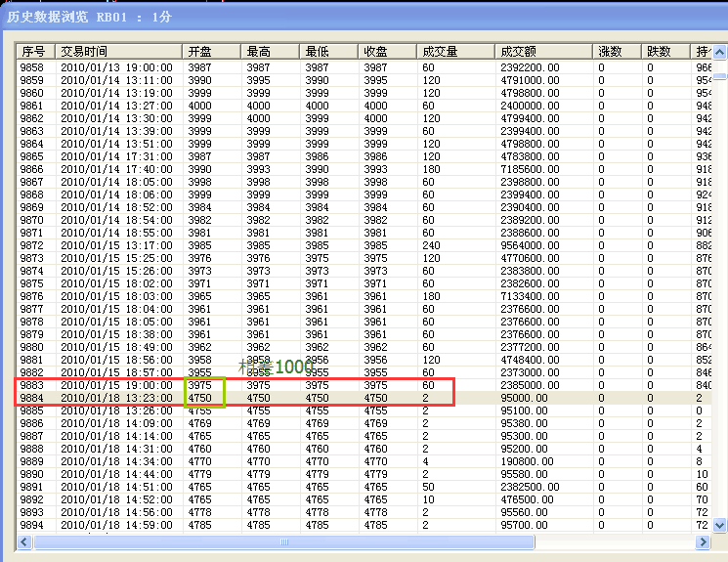Click the 开盘 cell 3975 in row 9883
The width and height of the screenshot is (728, 562).
click(205, 385)
